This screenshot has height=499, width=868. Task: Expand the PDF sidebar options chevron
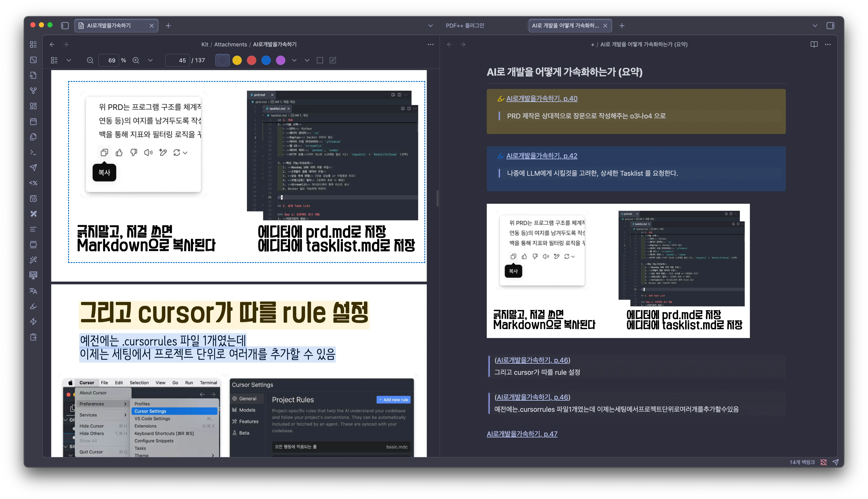69,60
